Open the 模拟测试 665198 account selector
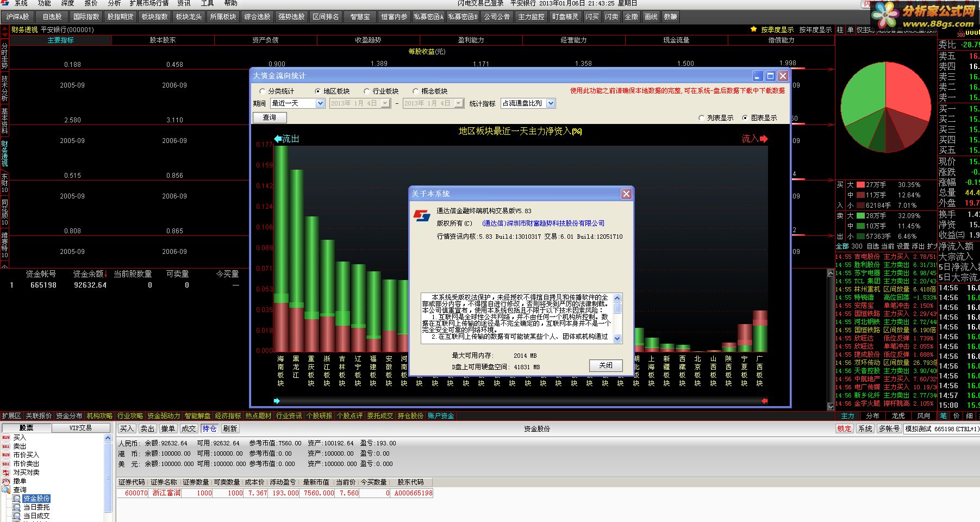The width and height of the screenshot is (980, 522). pyautogui.click(x=941, y=429)
